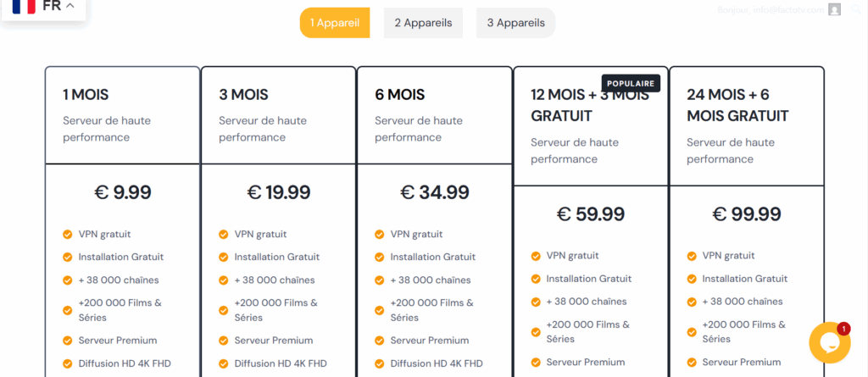Click VPN gratuit checkmark in 1 MOIS plan

click(x=68, y=234)
